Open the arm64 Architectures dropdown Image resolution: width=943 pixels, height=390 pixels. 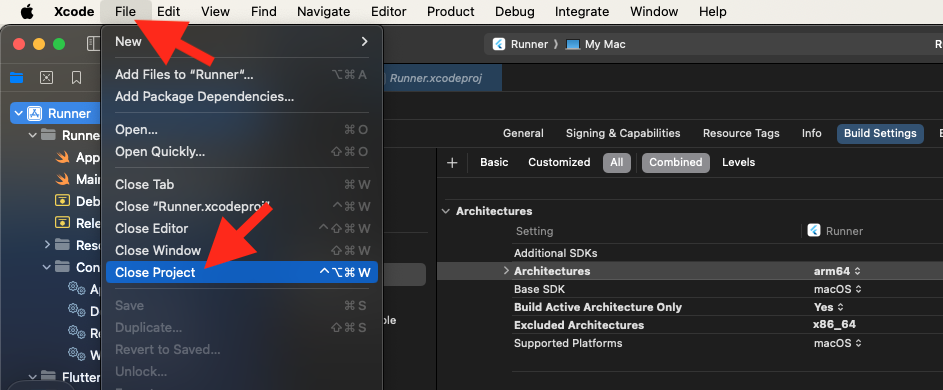pos(838,271)
